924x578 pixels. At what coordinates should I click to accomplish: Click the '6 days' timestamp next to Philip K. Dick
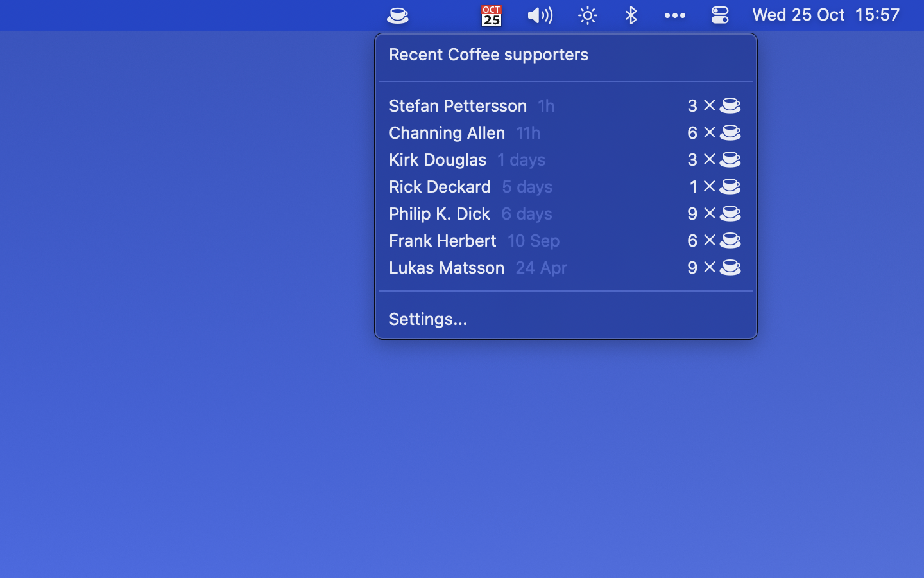pos(526,213)
